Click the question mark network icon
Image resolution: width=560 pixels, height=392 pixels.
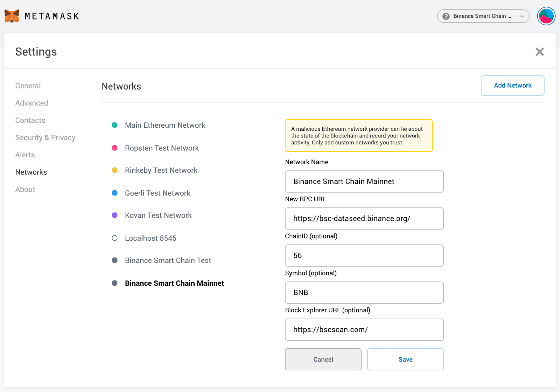[x=446, y=16]
